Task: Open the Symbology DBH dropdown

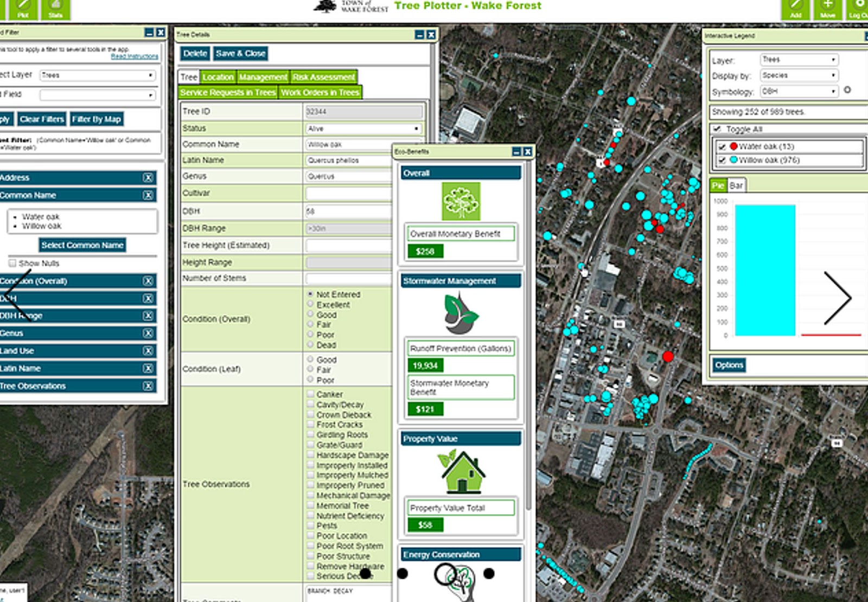Action: (x=797, y=92)
